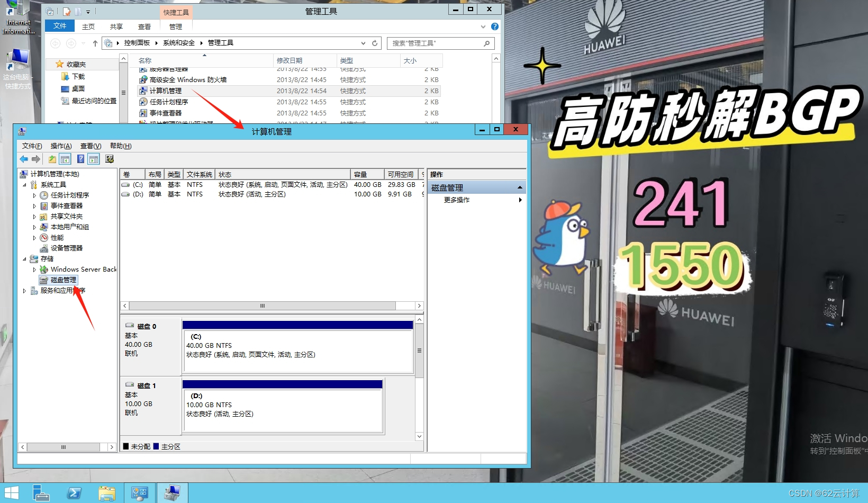Switch to 共享 ribbon tab in Explorer
The height and width of the screenshot is (503, 868).
pos(116,26)
